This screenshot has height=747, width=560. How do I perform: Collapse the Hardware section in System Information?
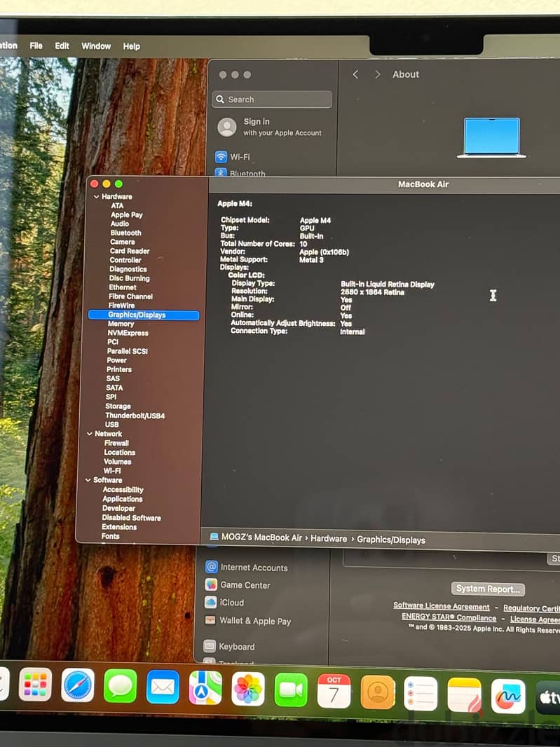point(97,196)
